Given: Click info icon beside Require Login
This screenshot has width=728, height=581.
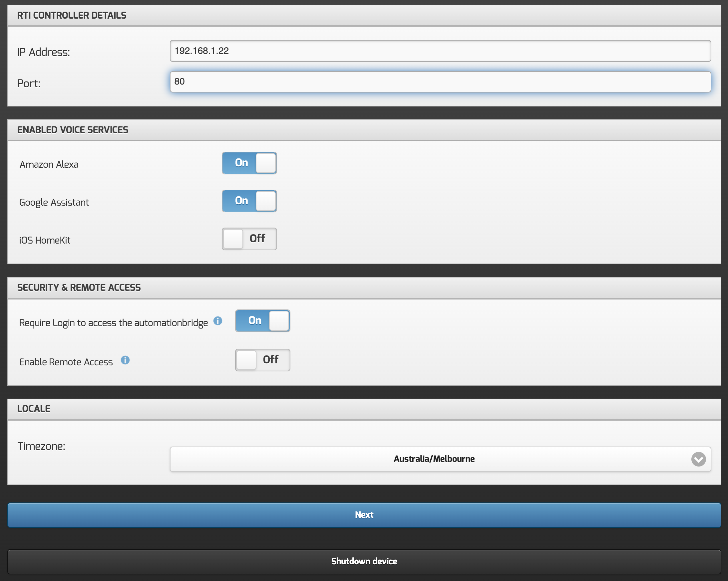Looking at the screenshot, I should point(218,321).
